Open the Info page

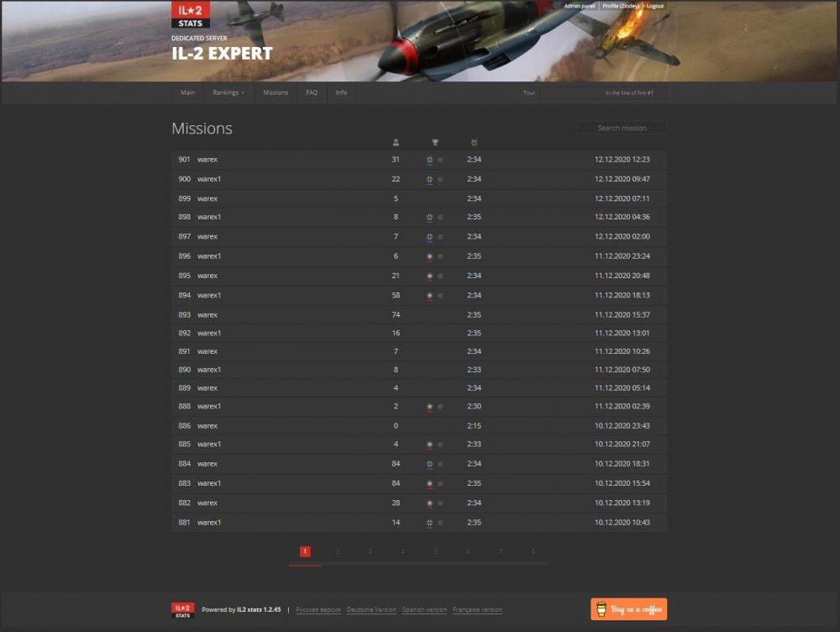pyautogui.click(x=341, y=92)
